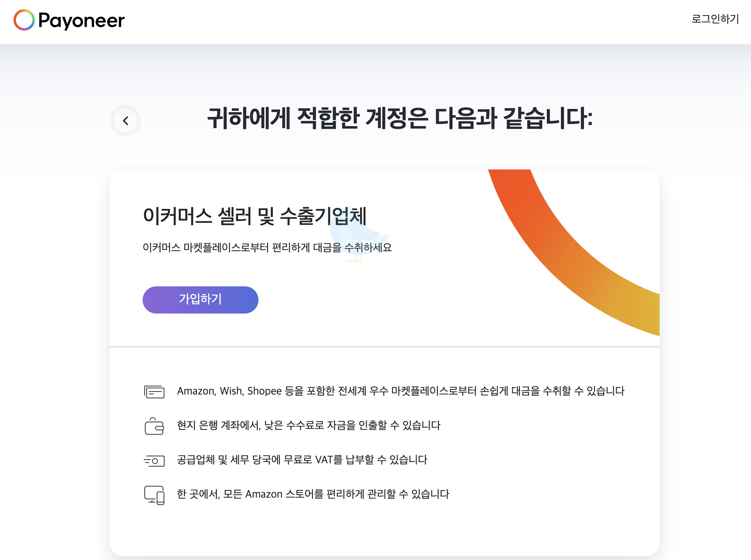Select the Payoneer wordmark in the header
The image size is (751, 560).
81,21
